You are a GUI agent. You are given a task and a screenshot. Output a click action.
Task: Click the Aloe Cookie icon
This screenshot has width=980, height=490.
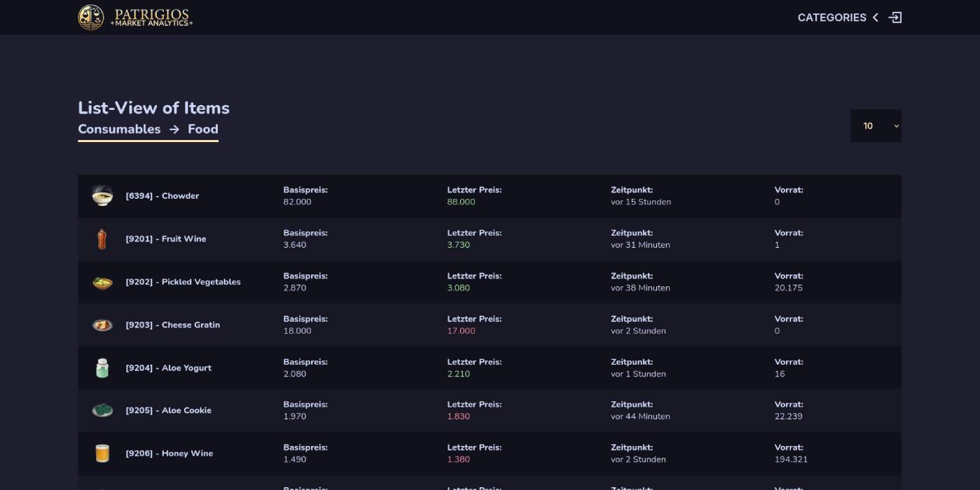[x=102, y=410]
